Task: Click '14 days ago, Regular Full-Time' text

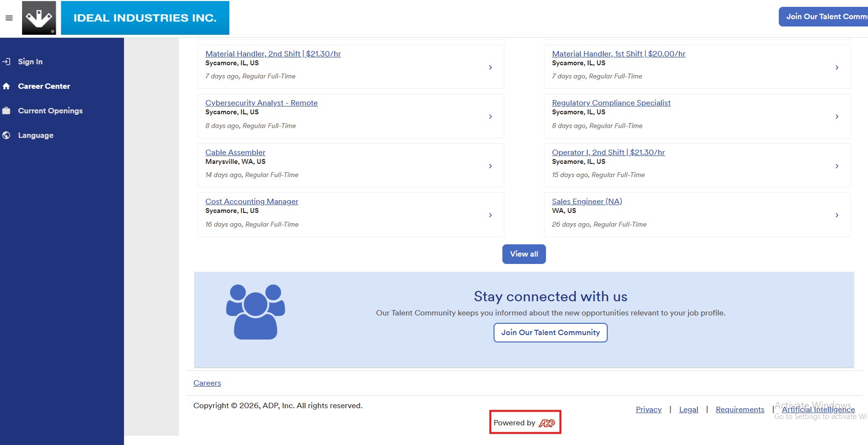Action: click(252, 175)
